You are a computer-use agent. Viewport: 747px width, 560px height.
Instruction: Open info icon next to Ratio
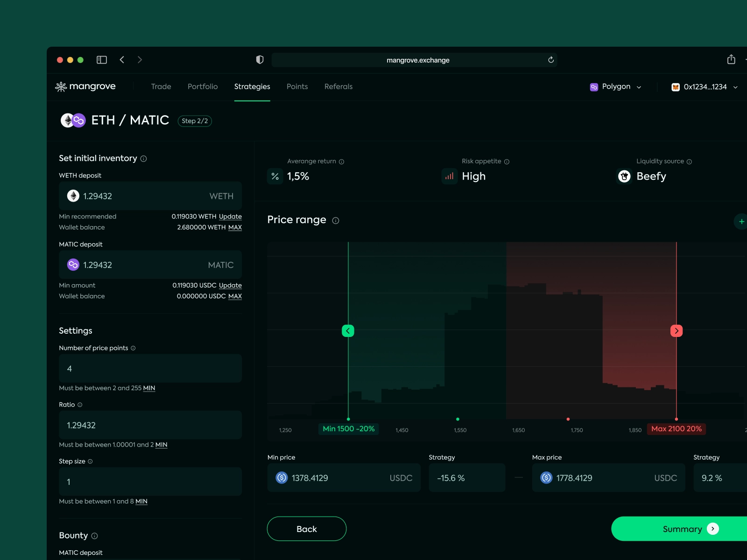[x=80, y=405]
